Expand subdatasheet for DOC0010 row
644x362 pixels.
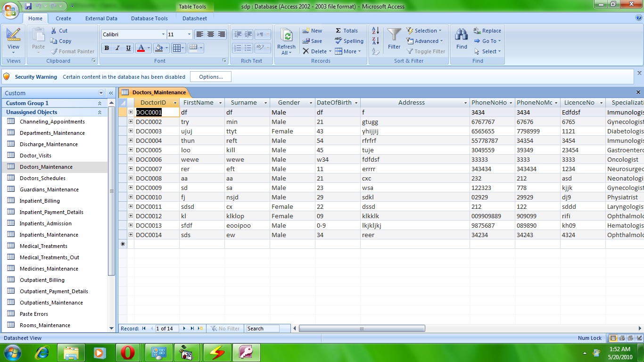click(131, 197)
